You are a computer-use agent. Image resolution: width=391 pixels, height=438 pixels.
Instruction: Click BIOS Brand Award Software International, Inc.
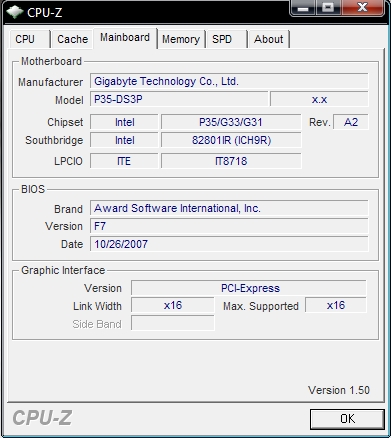pos(229,208)
